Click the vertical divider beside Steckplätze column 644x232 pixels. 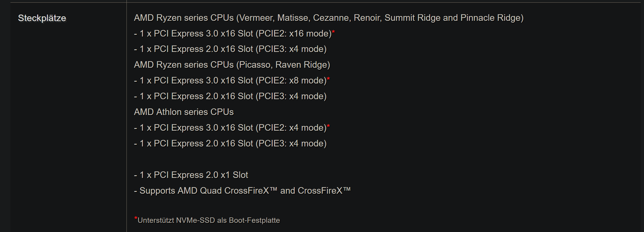pos(126,116)
